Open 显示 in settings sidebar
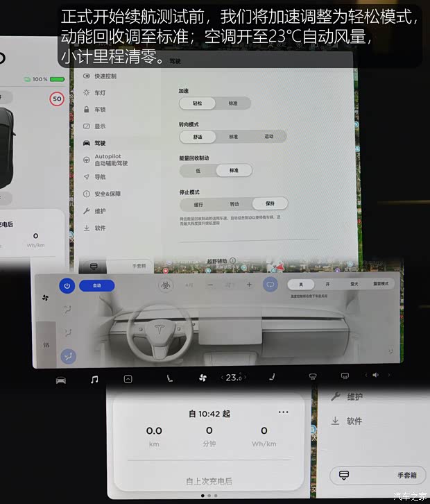The height and width of the screenshot is (504, 430). coord(94,126)
